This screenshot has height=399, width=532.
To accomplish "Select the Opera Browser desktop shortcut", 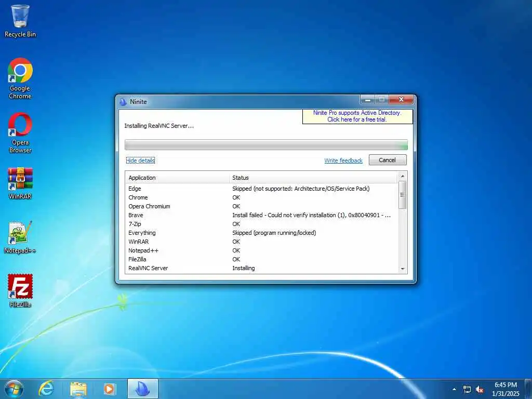I will point(20,133).
